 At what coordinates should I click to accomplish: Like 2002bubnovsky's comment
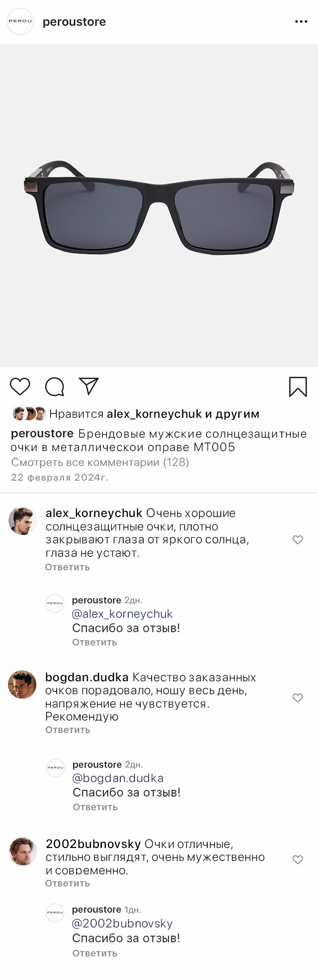point(298,860)
